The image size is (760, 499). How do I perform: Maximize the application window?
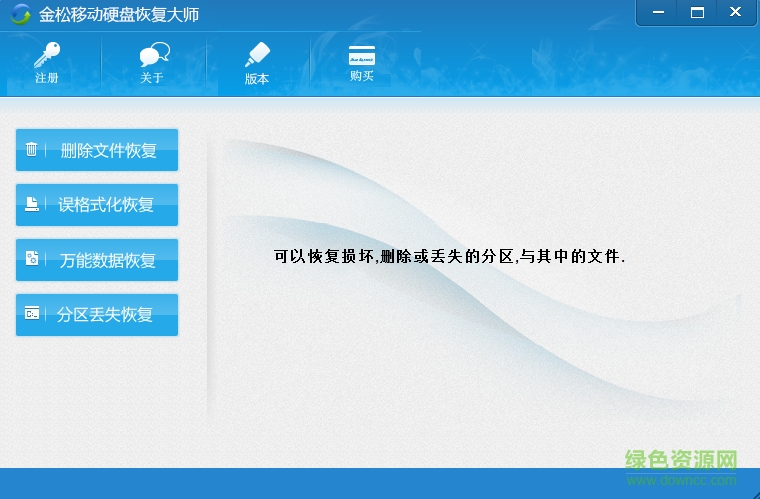click(x=697, y=13)
